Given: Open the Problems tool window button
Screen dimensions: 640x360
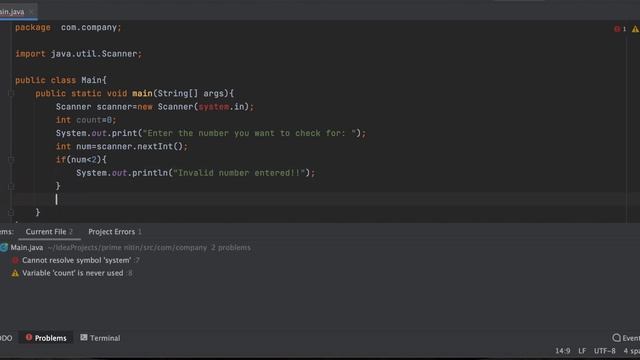Looking at the screenshot, I should point(46,338).
